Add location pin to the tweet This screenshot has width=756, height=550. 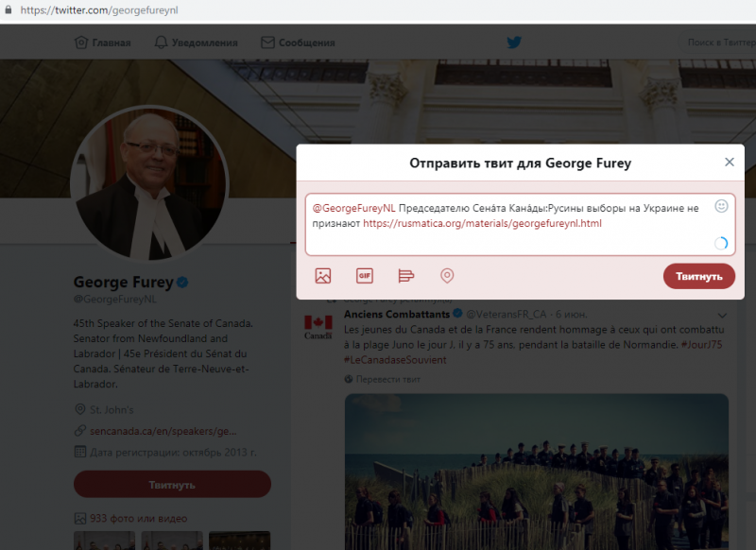(447, 276)
